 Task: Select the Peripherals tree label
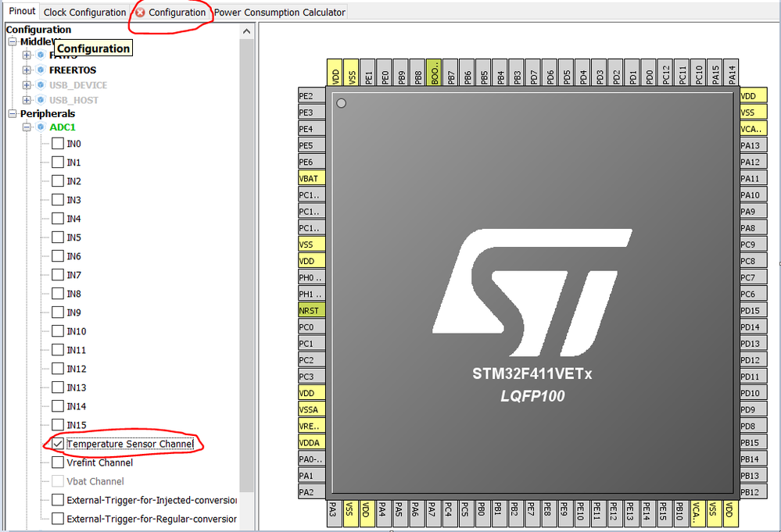[48, 114]
